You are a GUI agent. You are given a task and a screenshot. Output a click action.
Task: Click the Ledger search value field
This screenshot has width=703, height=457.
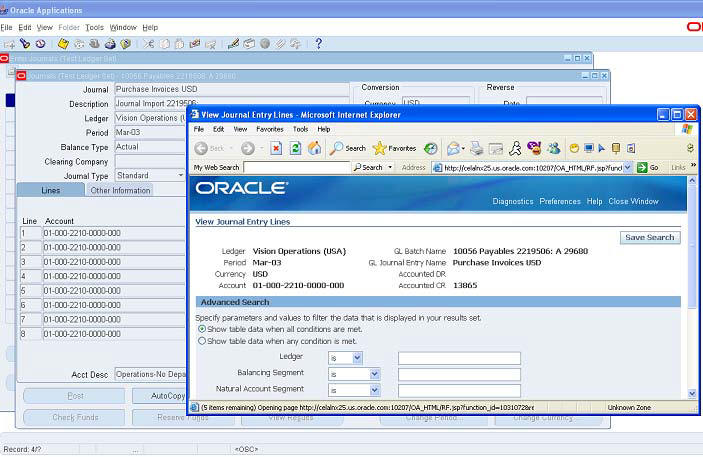pos(459,358)
